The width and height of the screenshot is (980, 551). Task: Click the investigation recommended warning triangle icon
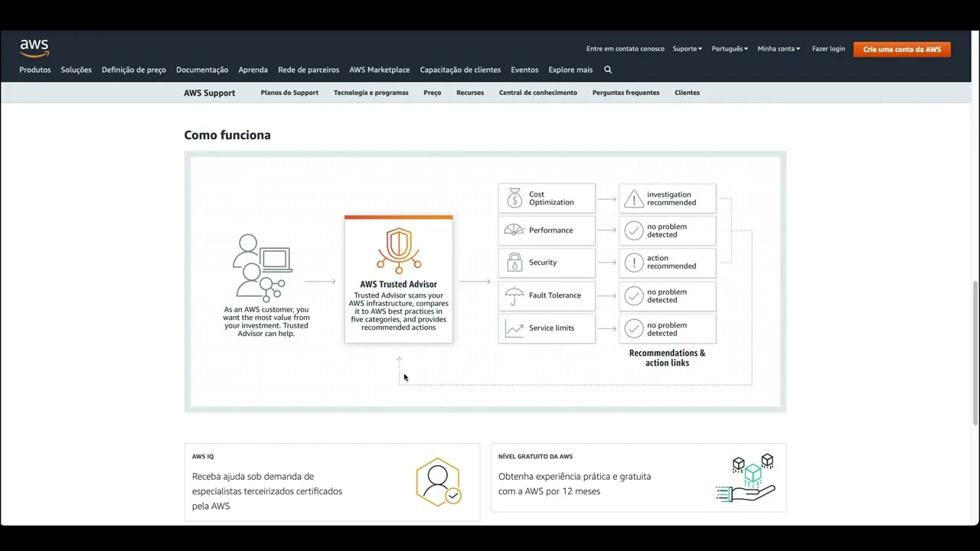click(x=634, y=199)
